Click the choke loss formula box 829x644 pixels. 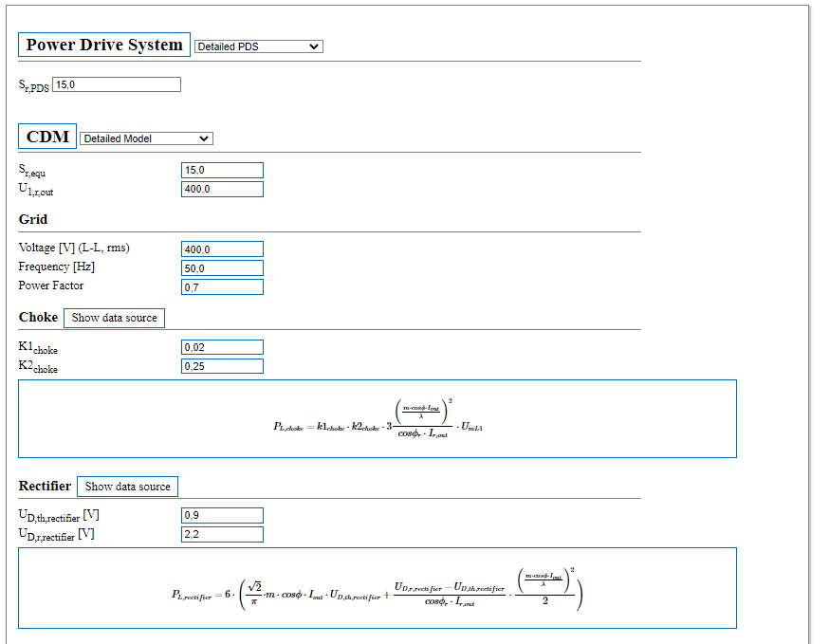[377, 418]
